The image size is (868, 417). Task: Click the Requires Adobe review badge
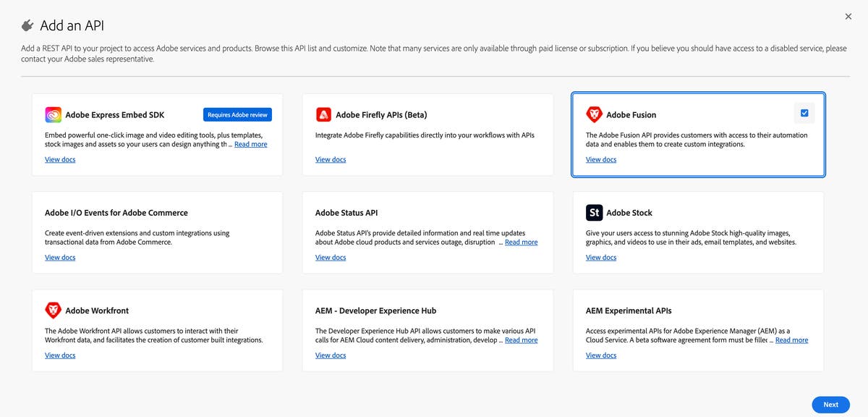(237, 114)
